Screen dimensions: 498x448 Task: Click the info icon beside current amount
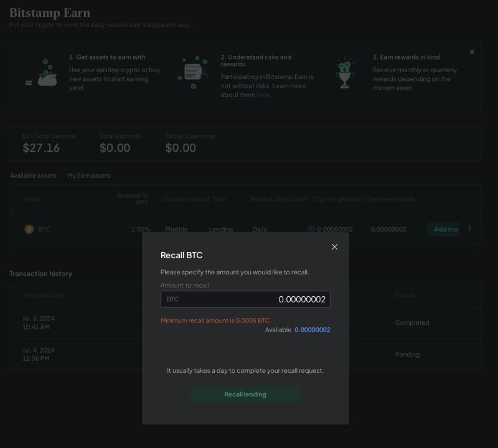click(x=311, y=229)
